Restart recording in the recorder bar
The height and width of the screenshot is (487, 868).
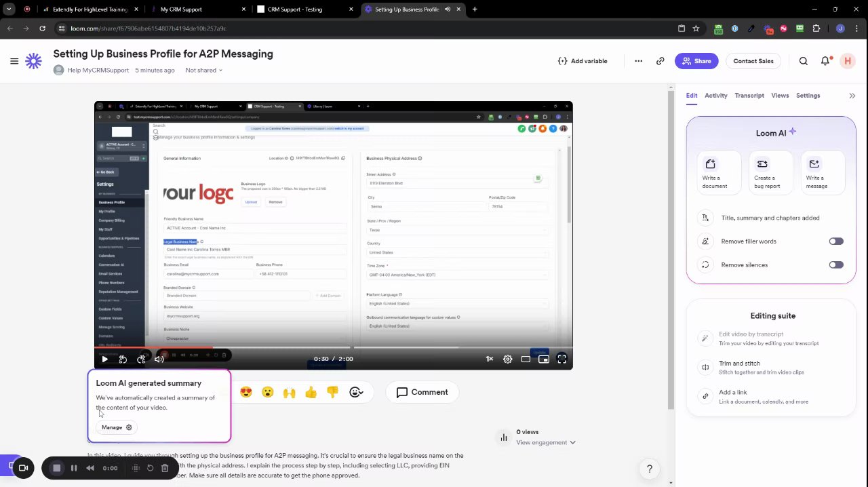(x=150, y=468)
